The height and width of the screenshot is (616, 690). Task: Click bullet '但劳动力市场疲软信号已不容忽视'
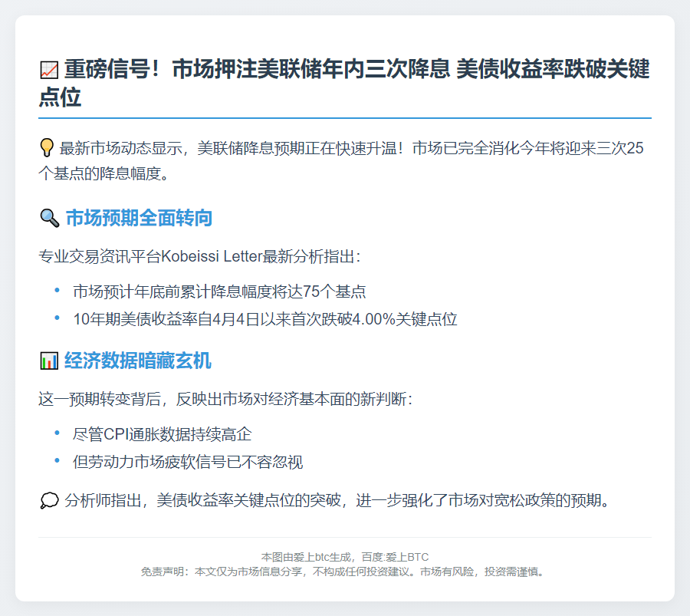point(188,463)
